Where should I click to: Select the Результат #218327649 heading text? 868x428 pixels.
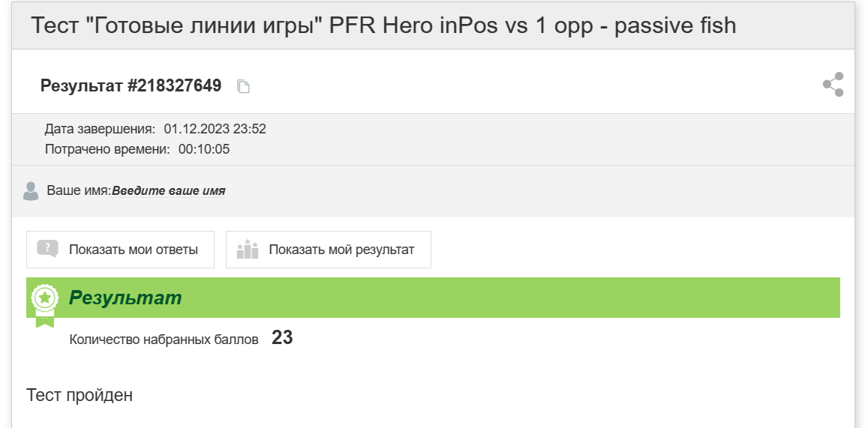(131, 85)
